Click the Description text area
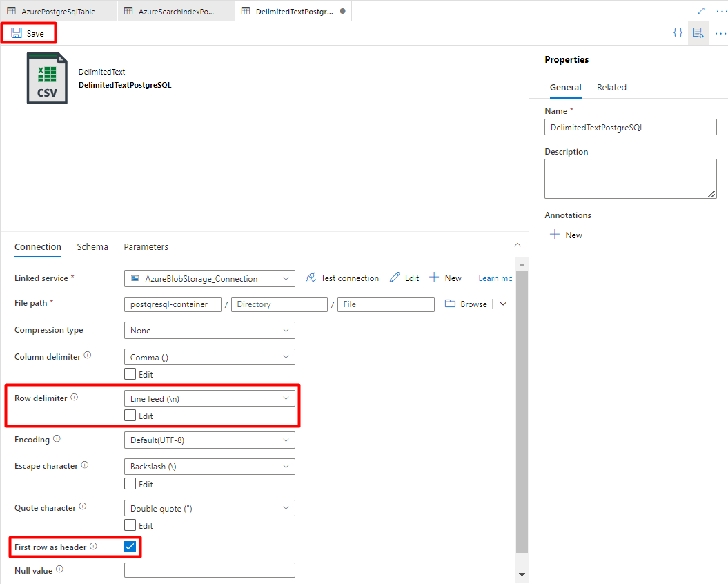Image resolution: width=728 pixels, height=584 pixels. coord(631,179)
